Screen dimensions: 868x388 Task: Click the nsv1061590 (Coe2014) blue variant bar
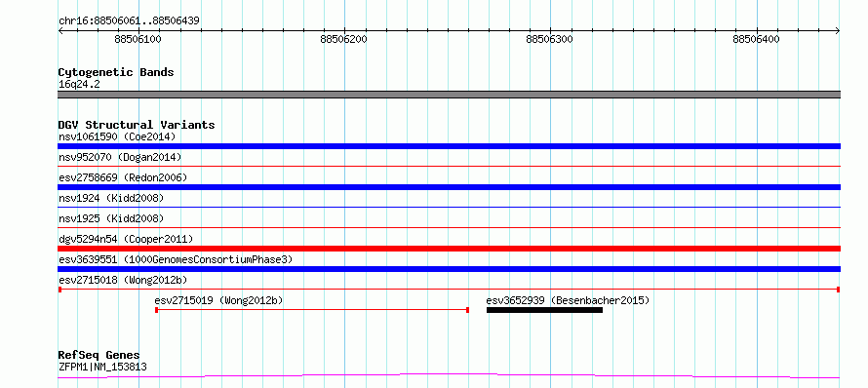pyautogui.click(x=449, y=146)
